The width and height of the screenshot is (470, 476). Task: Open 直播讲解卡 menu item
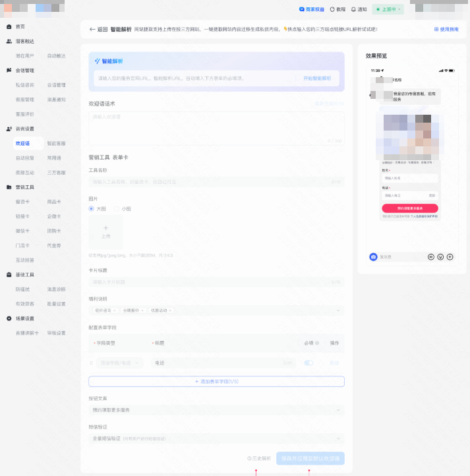click(x=27, y=333)
